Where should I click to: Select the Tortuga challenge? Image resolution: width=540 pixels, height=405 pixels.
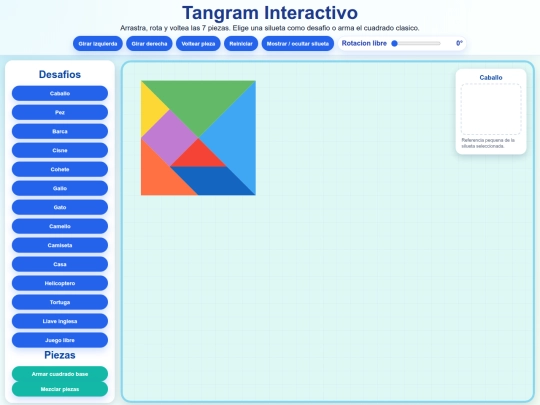tap(60, 302)
